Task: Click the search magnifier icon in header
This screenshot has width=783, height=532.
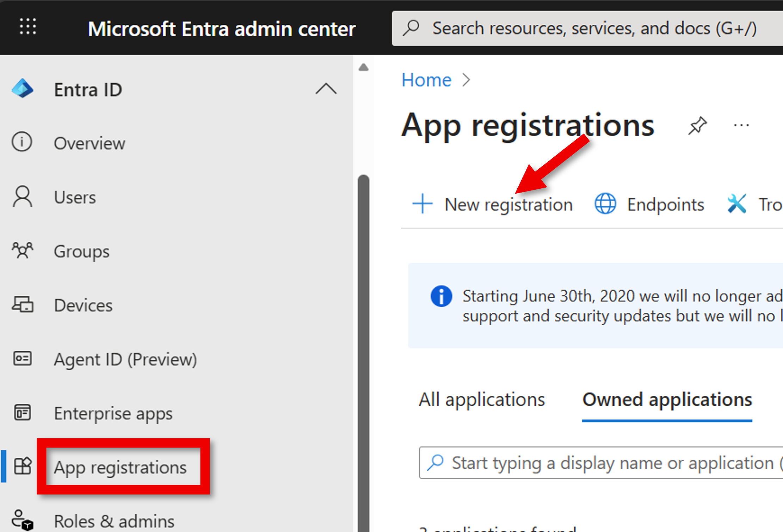Action: point(411,28)
